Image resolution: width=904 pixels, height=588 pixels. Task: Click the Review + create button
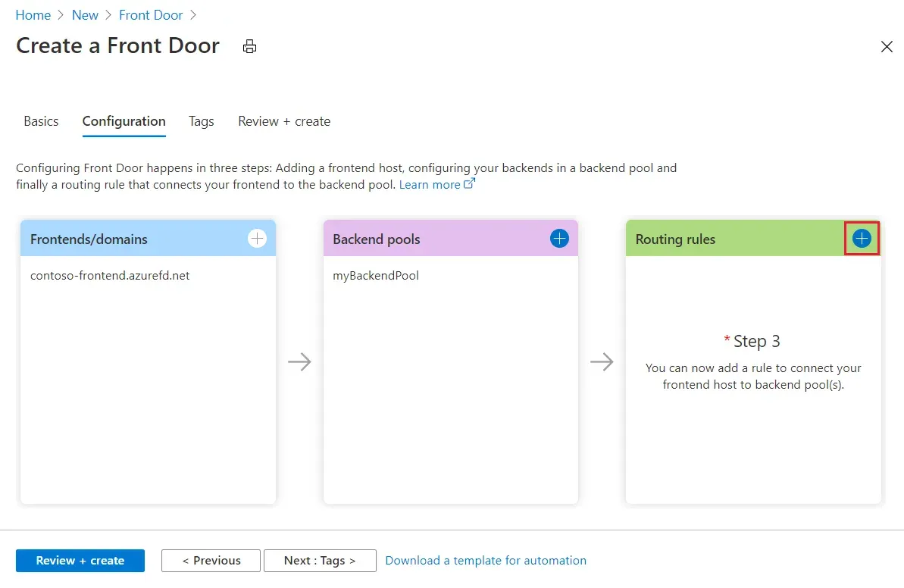(80, 561)
